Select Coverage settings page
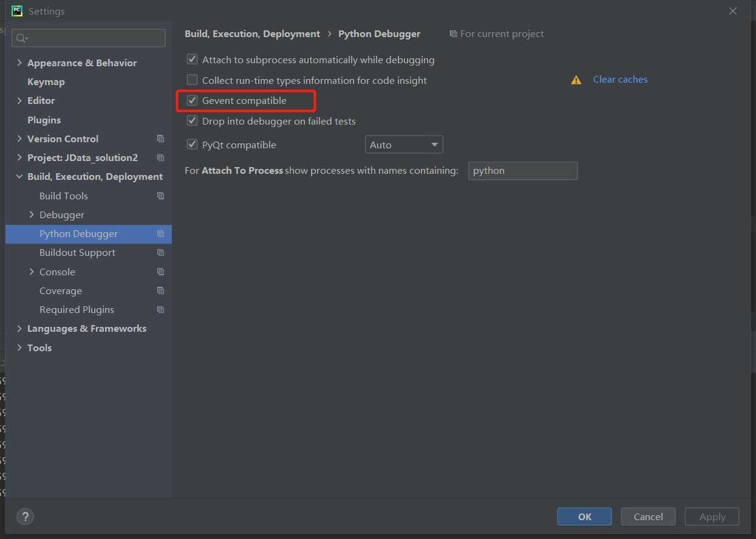The image size is (756, 539). 61,290
